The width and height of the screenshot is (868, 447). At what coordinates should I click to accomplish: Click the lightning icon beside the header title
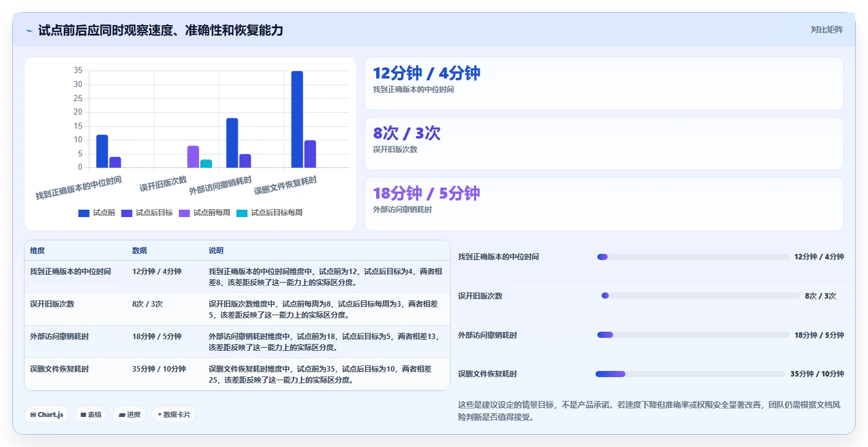click(29, 30)
